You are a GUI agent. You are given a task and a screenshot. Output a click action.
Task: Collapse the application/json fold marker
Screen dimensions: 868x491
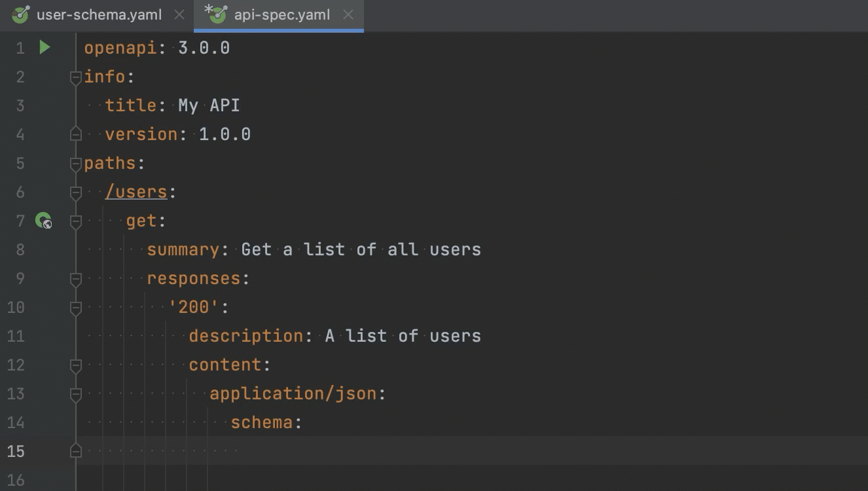(75, 393)
